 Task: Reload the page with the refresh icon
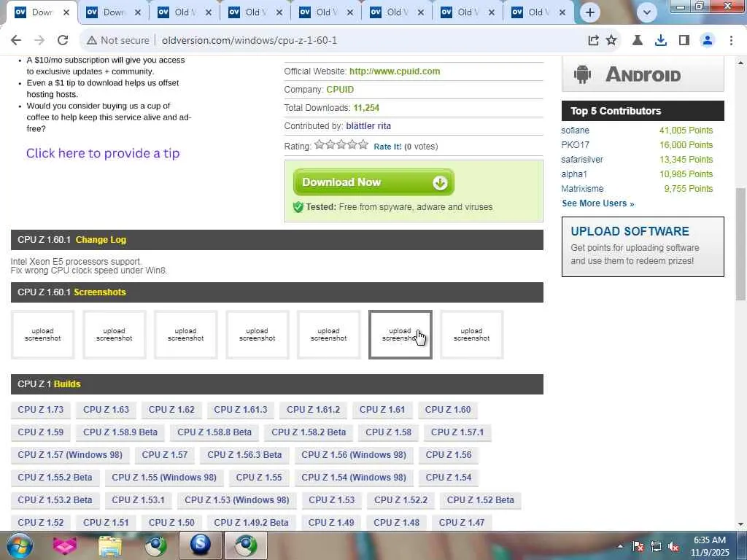pyautogui.click(x=63, y=41)
